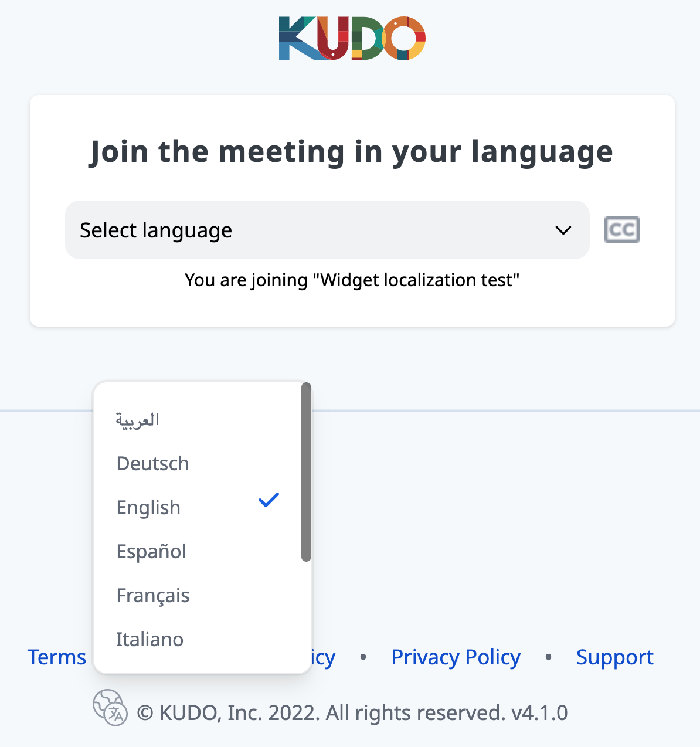Click the partially hidden policy link
Screen dimensions: 700x747
pos(325,658)
